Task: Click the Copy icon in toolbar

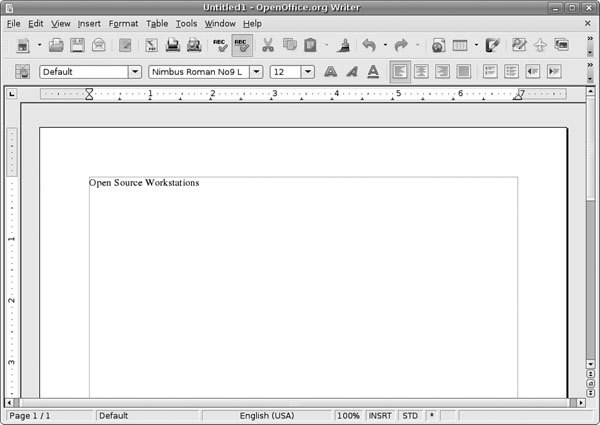Action: 289,45
